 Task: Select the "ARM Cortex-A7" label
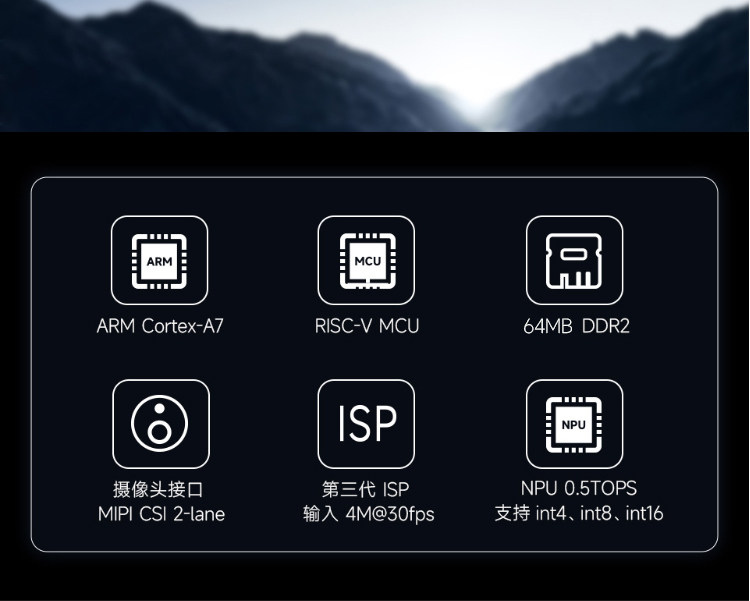point(160,326)
